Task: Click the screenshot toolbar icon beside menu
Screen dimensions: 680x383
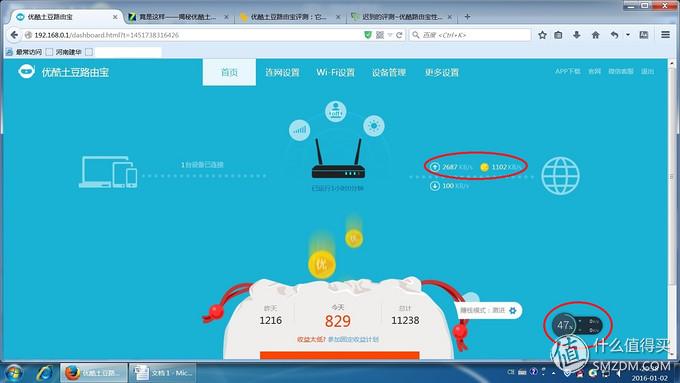Action: 644,35
